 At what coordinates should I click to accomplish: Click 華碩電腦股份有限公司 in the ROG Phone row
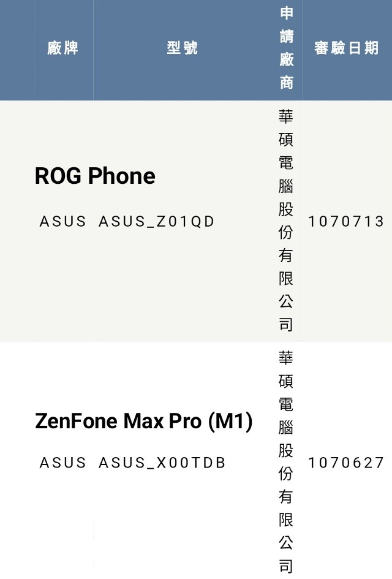coord(286,221)
